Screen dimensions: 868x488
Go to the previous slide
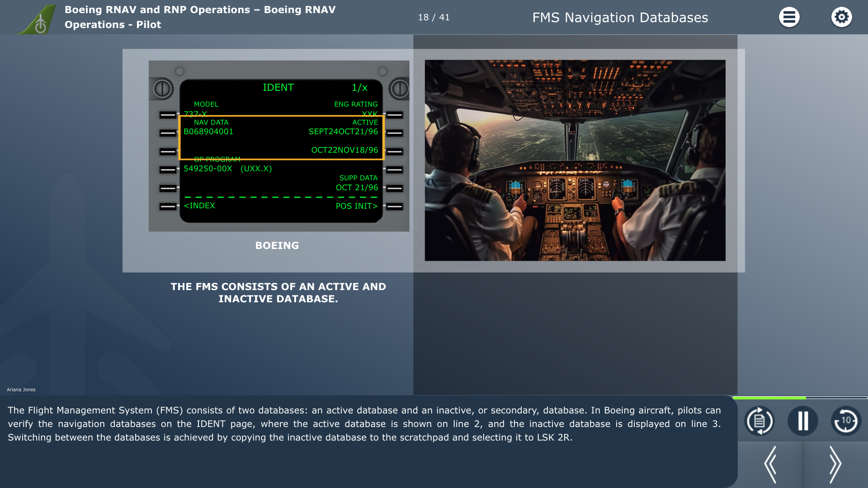click(x=770, y=465)
